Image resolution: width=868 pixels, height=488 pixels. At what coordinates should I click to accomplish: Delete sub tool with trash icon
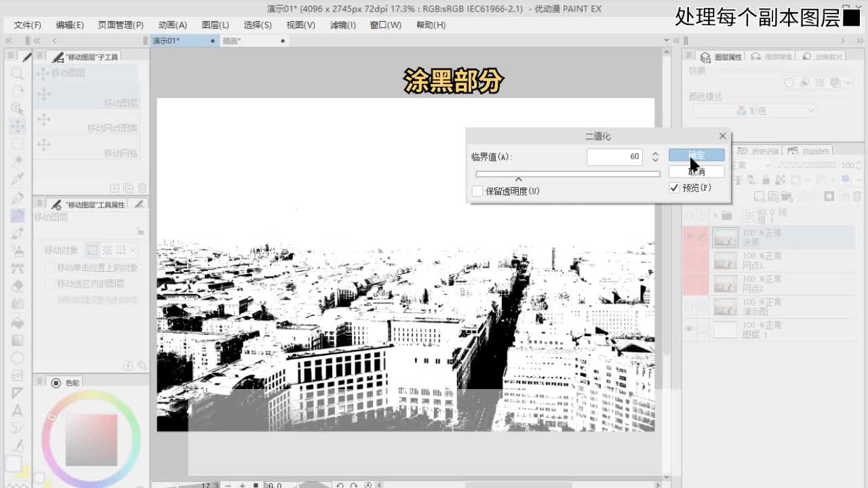(142, 188)
